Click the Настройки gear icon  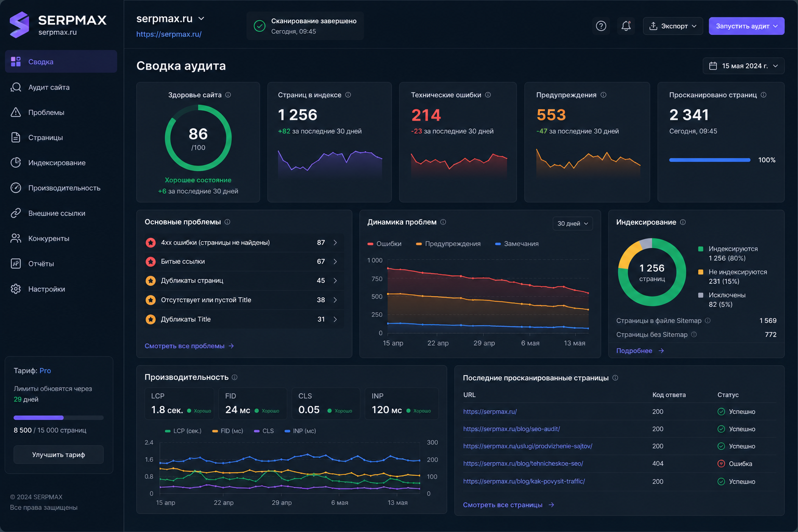tap(16, 289)
